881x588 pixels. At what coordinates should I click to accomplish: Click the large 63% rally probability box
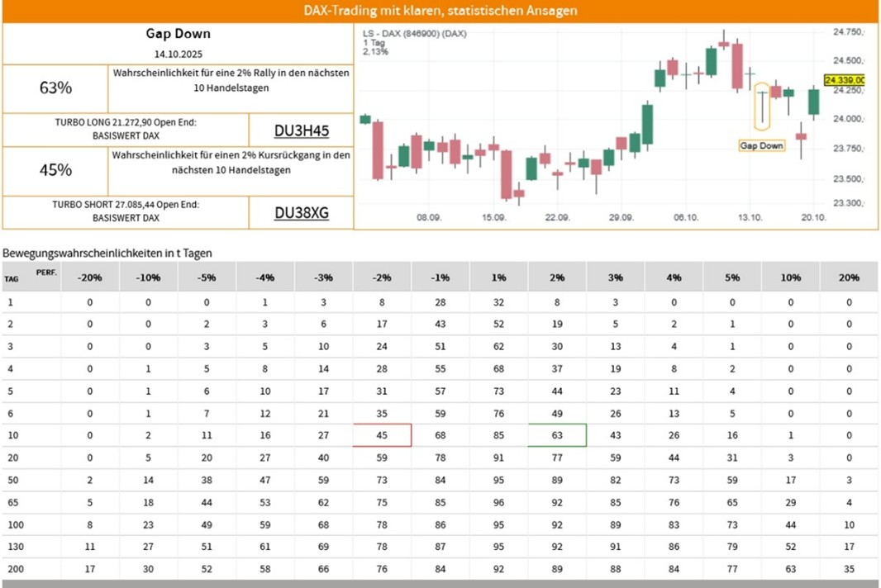click(x=55, y=88)
